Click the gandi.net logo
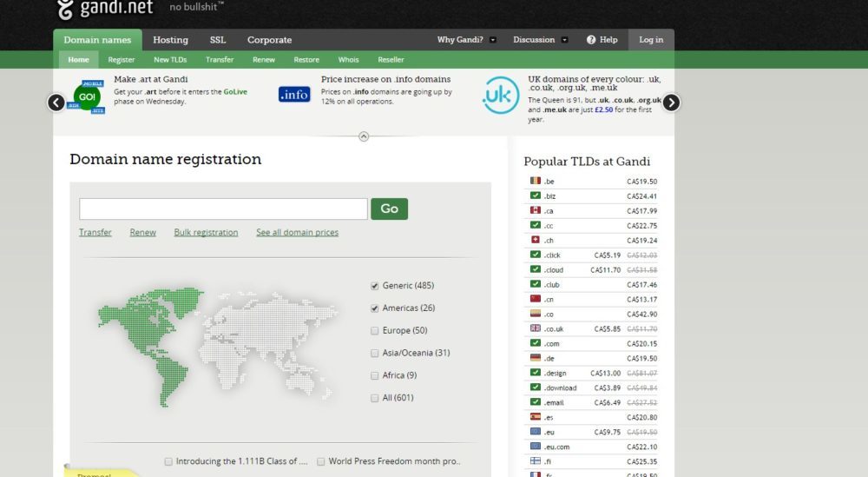Image resolution: width=868 pixels, height=477 pixels. [105, 9]
